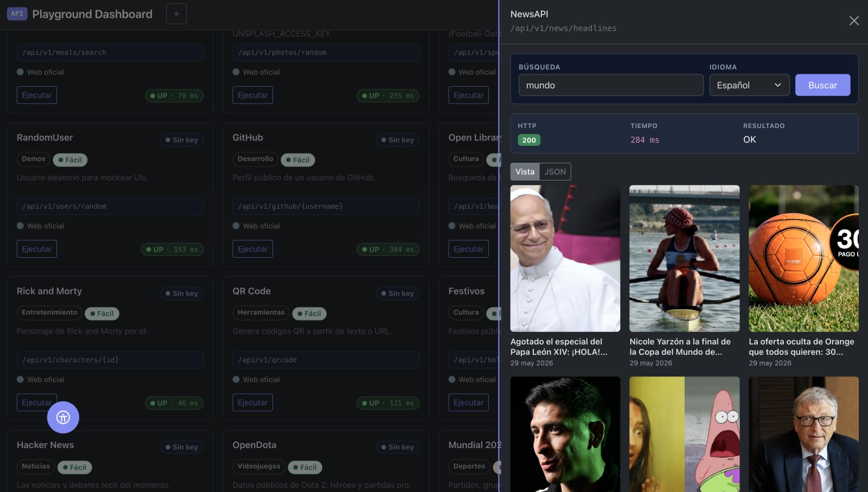Click the UP 121 ms status on QR Code
Image resolution: width=868 pixels, height=492 pixels.
tap(388, 403)
